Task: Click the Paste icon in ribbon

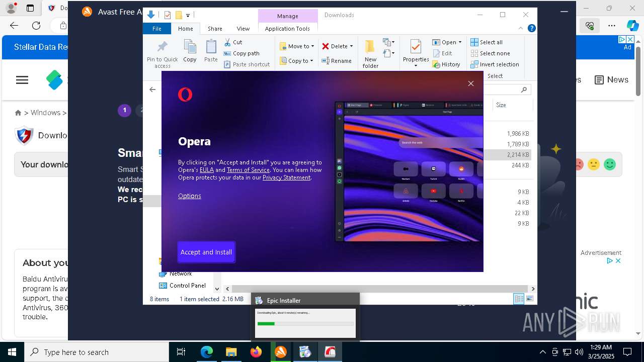Action: click(211, 48)
